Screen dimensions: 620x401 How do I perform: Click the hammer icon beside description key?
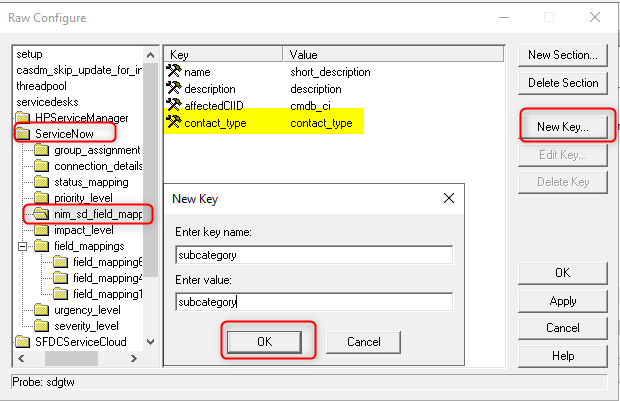(174, 88)
